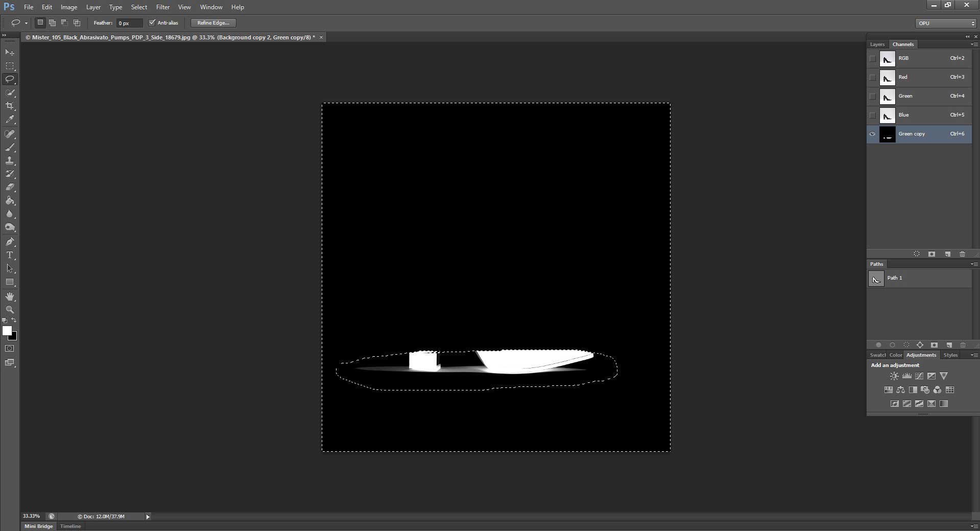
Task: Click the Refine Edge button
Action: coord(212,22)
